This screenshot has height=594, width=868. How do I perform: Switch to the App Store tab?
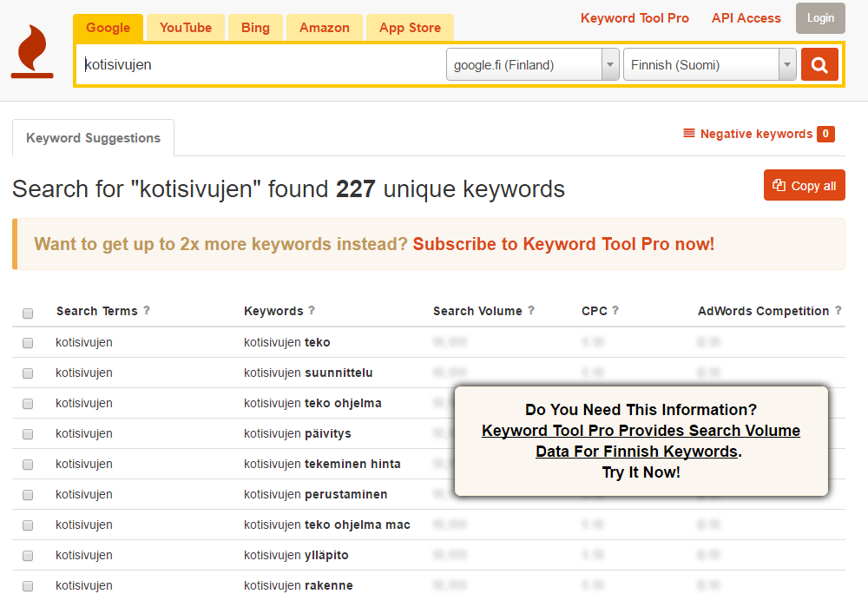click(x=411, y=28)
